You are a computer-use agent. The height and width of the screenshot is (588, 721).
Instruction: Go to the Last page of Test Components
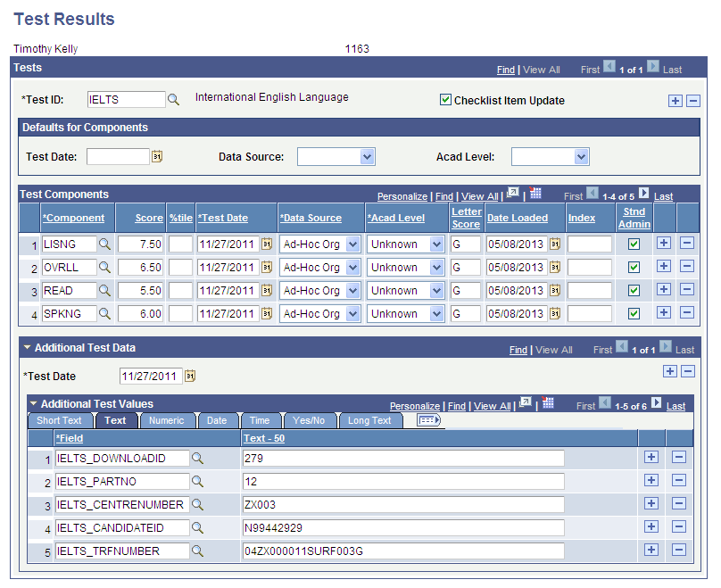[x=663, y=195]
